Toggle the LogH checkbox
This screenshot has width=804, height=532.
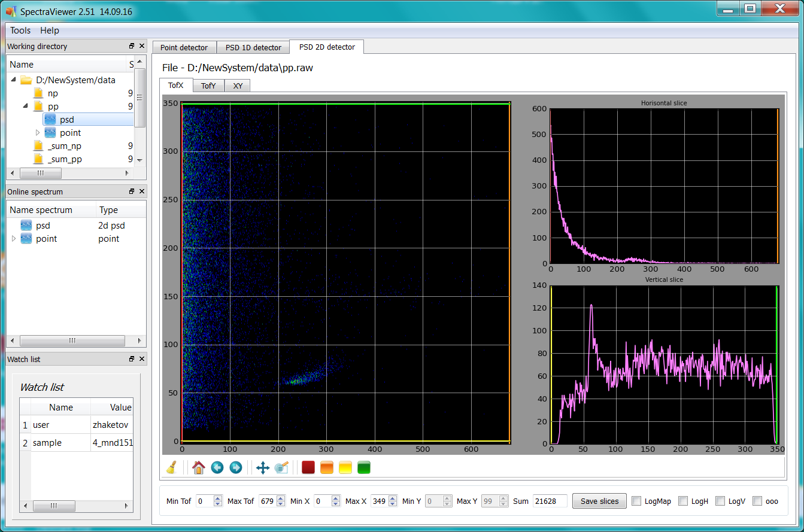click(683, 501)
